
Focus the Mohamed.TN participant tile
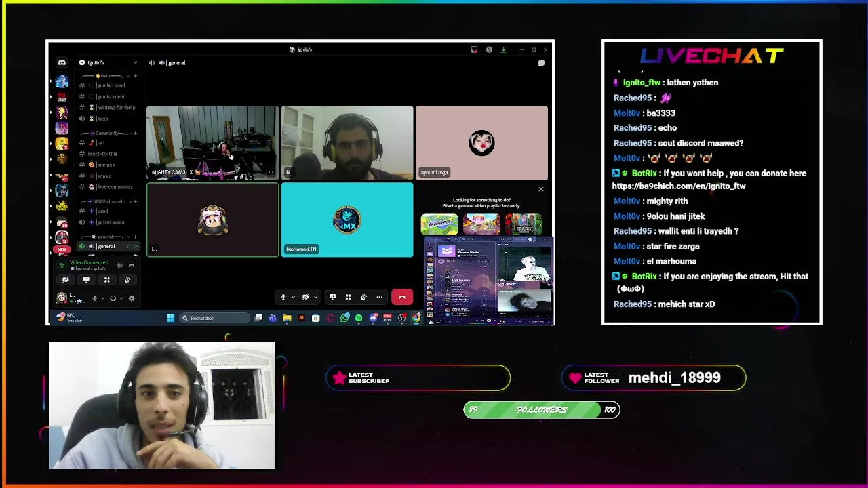(x=347, y=220)
